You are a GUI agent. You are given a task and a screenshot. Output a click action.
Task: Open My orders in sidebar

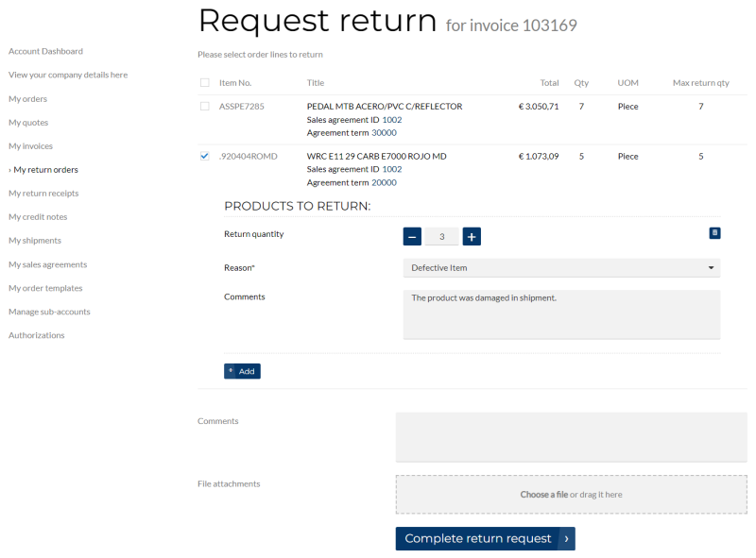[x=27, y=99]
